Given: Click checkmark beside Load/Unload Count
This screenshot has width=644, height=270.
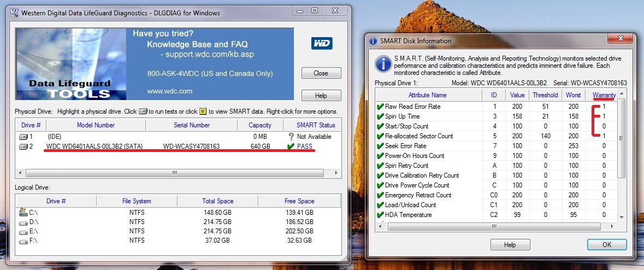Looking at the screenshot, I should coord(380,205).
